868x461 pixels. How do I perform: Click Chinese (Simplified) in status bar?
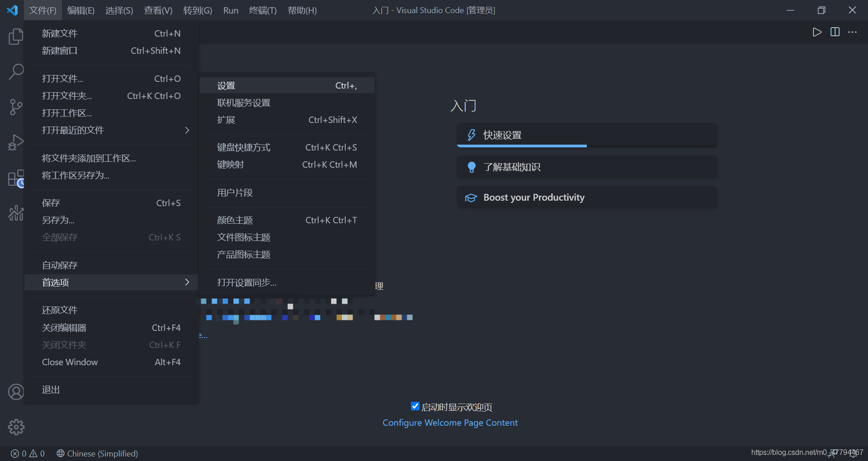click(x=103, y=453)
